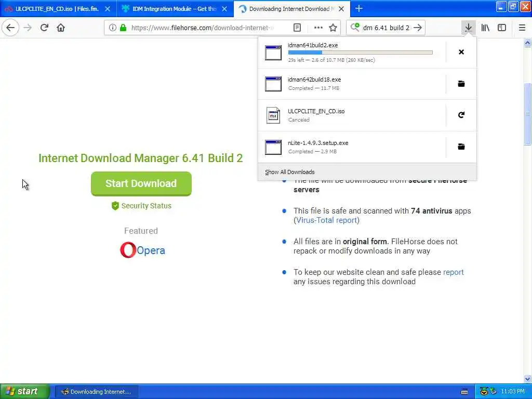Viewport: 532px width, 399px height.
Task: Click the idman641build2.exe progress bar
Action: pos(361,52)
